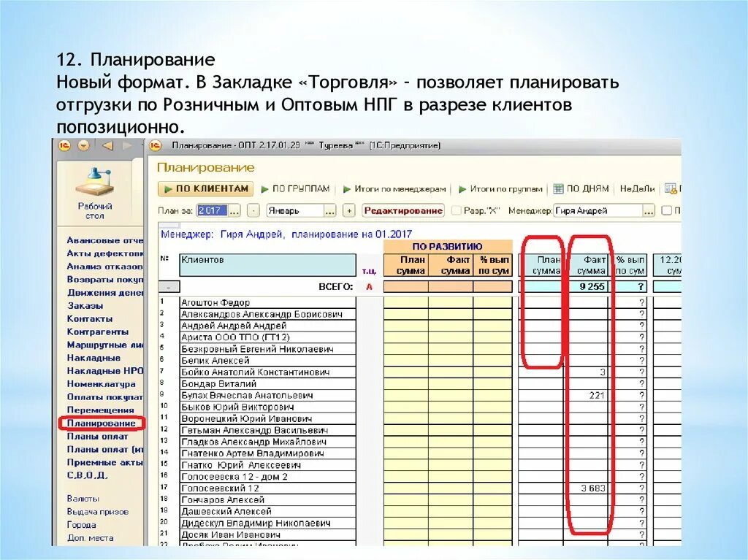The height and width of the screenshot is (560, 748).
Task: Click the Клиентов column header
Action: tap(268, 265)
